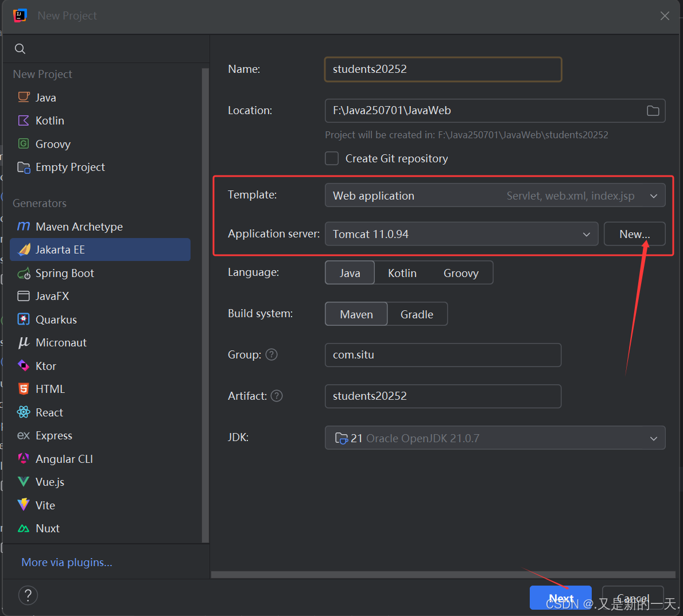
Task: Click the Next button
Action: [x=561, y=598]
